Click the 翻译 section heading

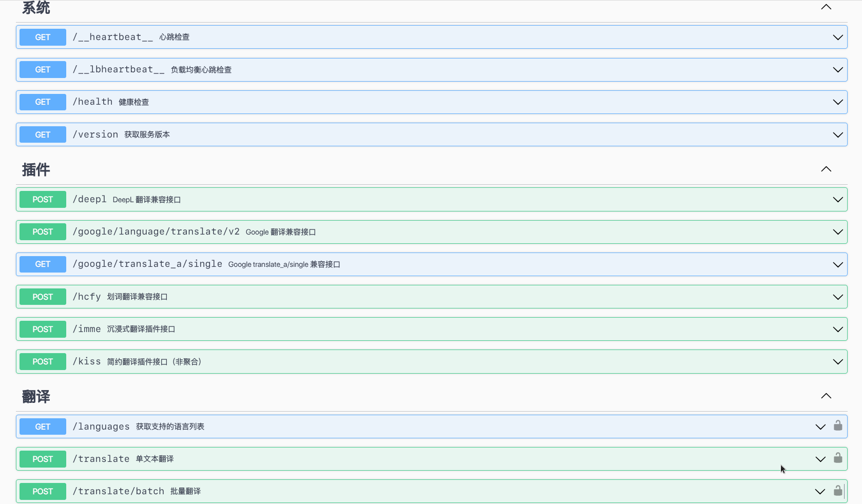point(36,397)
